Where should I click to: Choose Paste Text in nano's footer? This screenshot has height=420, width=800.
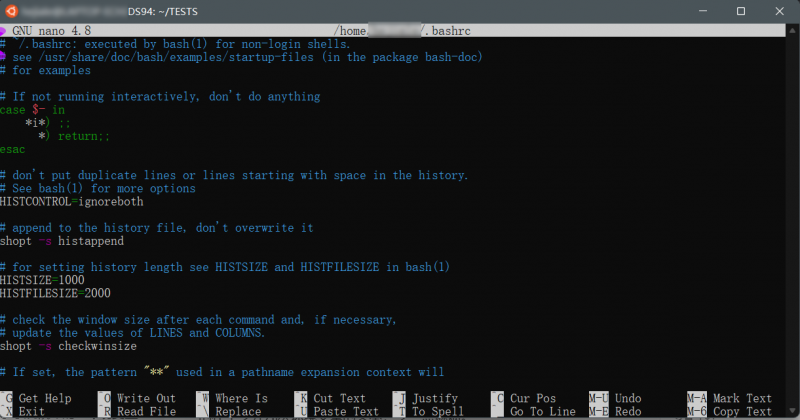345,411
